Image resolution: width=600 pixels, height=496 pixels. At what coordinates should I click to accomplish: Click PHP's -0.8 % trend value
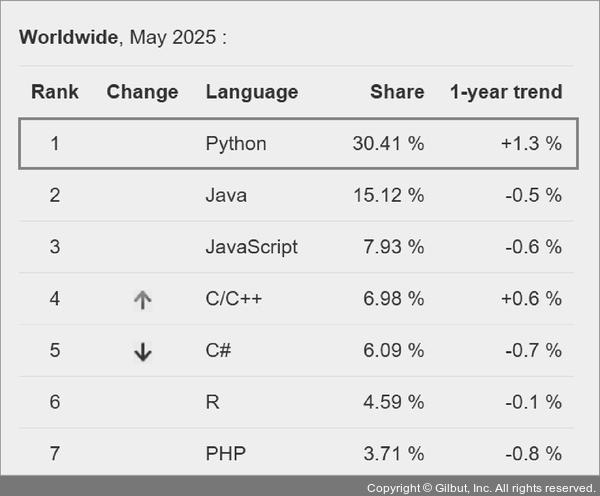pyautogui.click(x=533, y=455)
